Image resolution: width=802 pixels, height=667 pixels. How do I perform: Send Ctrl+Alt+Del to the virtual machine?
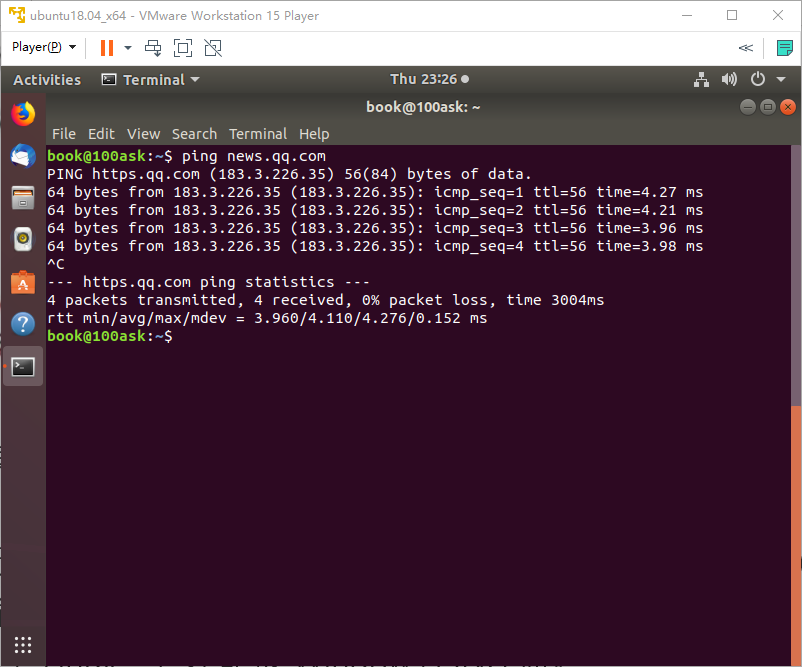point(153,48)
